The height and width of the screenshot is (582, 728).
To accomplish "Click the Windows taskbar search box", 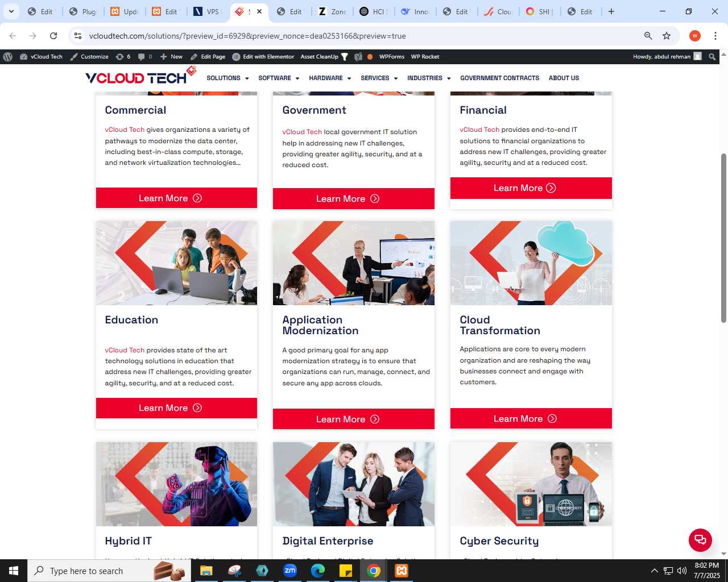I will [x=109, y=571].
